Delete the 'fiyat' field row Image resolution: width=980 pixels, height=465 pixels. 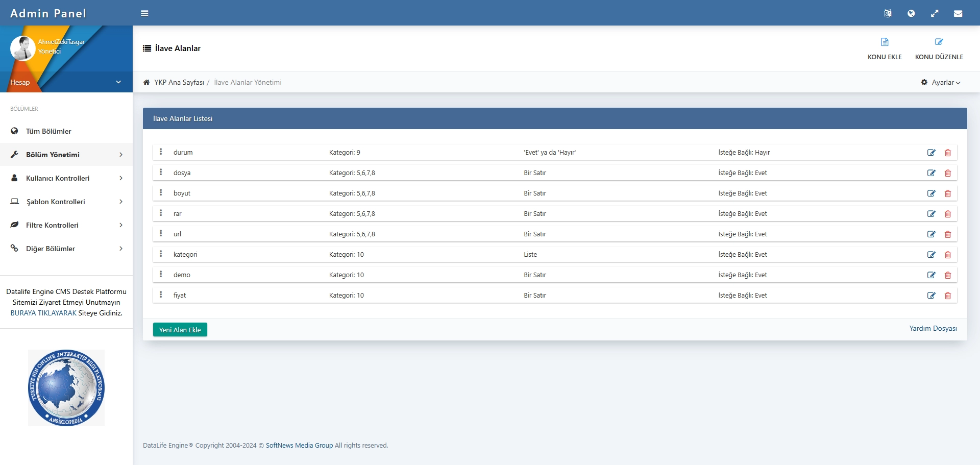point(948,296)
